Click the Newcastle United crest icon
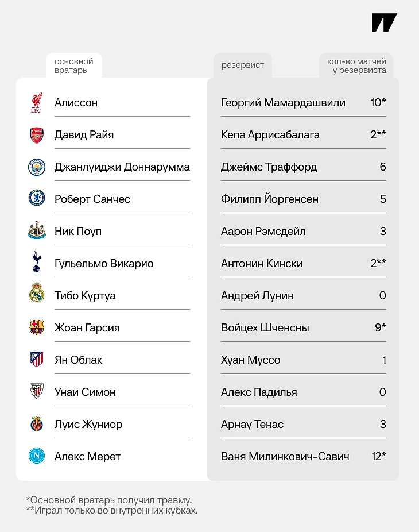This screenshot has height=532, width=419. click(37, 232)
